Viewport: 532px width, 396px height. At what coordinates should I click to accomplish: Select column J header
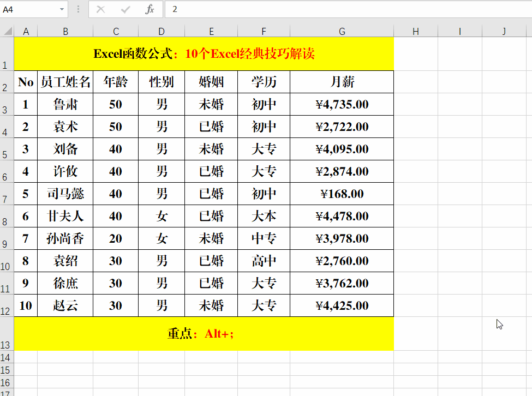[x=503, y=31]
